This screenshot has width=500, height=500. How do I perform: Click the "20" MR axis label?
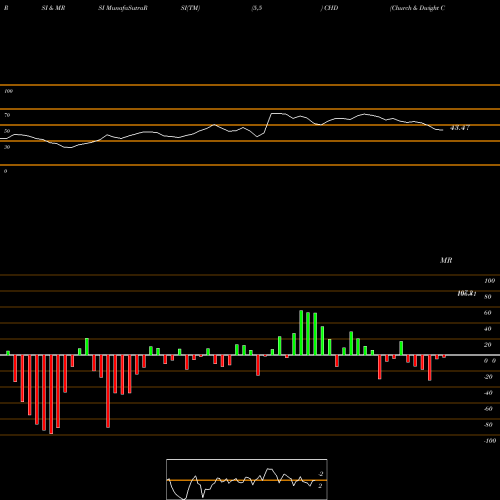[488, 345]
